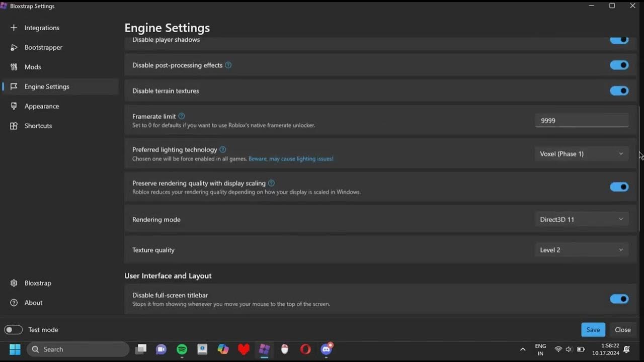Click the help icon beside Framerate limit
Screen dimensions: 644x362
point(182,116)
